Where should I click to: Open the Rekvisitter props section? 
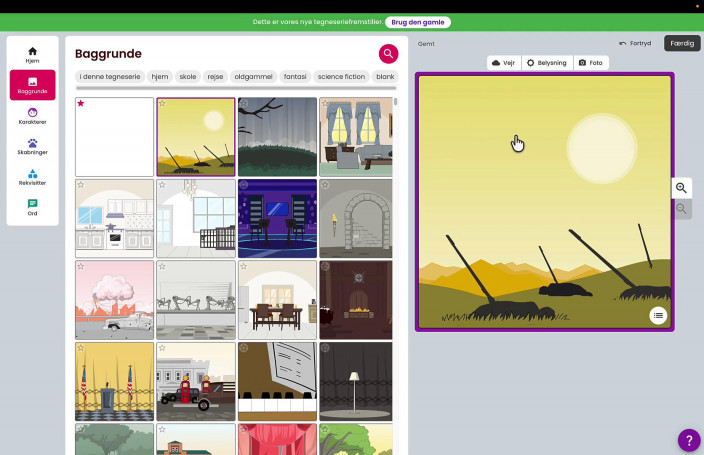(32, 177)
